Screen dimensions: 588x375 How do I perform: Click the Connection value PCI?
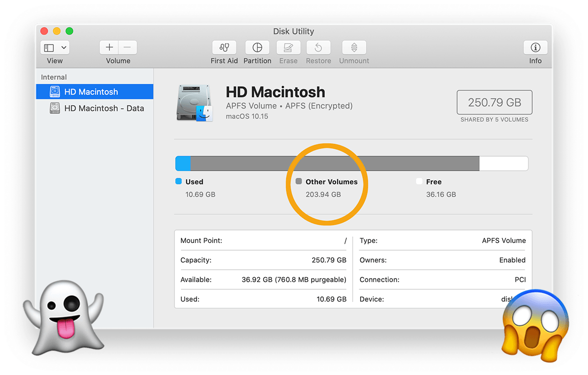point(520,280)
